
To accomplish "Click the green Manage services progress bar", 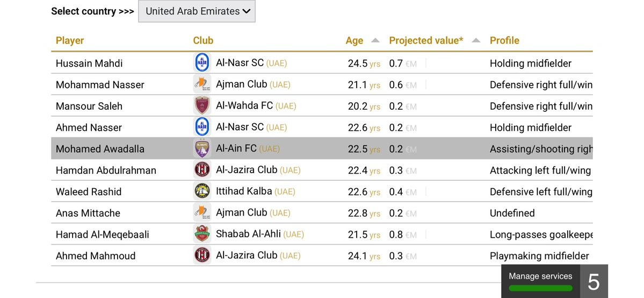I will click(x=540, y=288).
